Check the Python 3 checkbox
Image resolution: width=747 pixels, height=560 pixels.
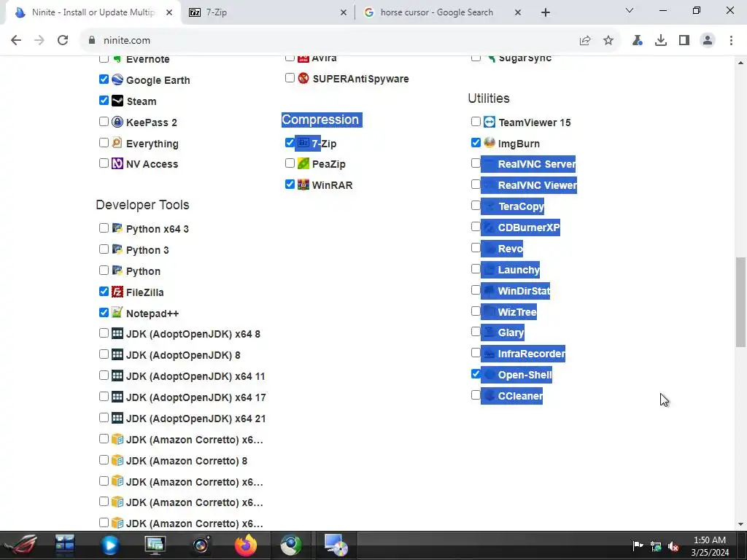104,249
